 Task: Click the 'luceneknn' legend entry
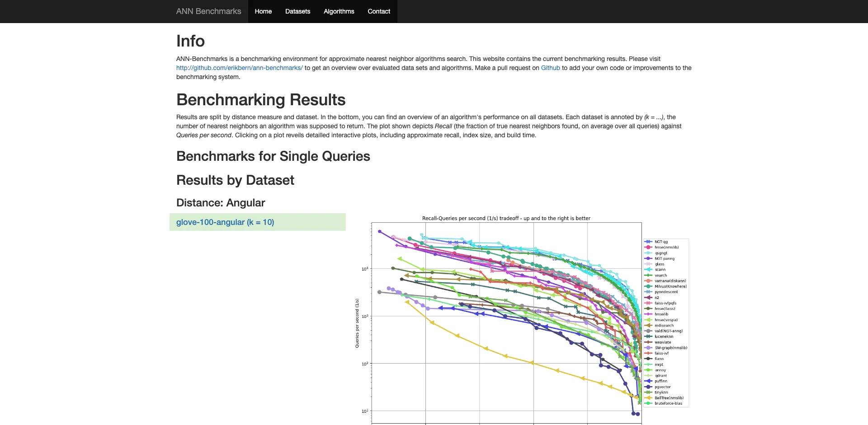pos(664,336)
